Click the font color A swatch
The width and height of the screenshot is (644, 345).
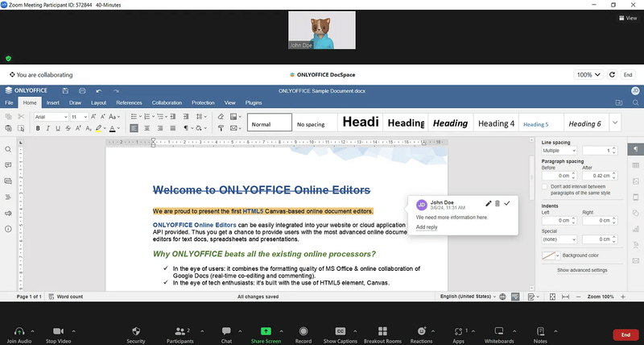(x=112, y=129)
